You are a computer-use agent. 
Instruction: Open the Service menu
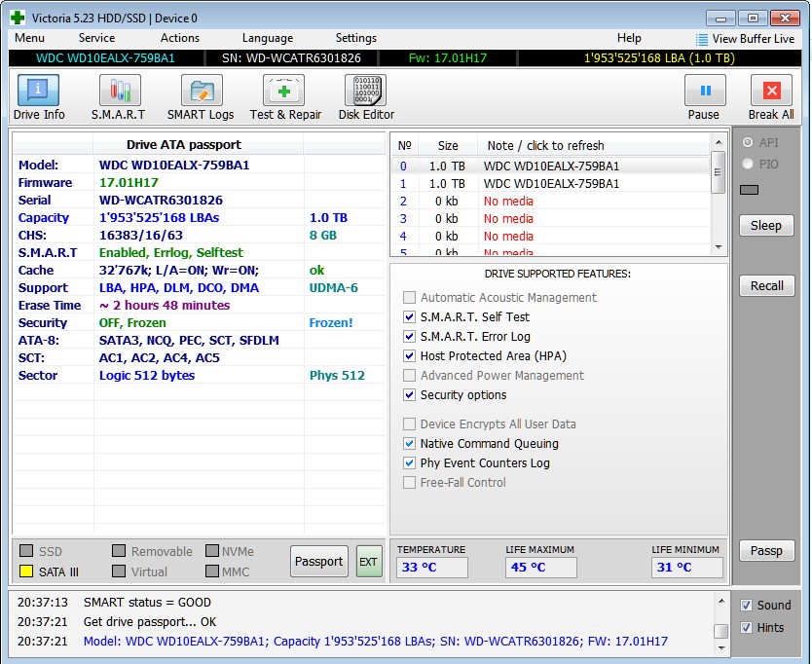[96, 38]
